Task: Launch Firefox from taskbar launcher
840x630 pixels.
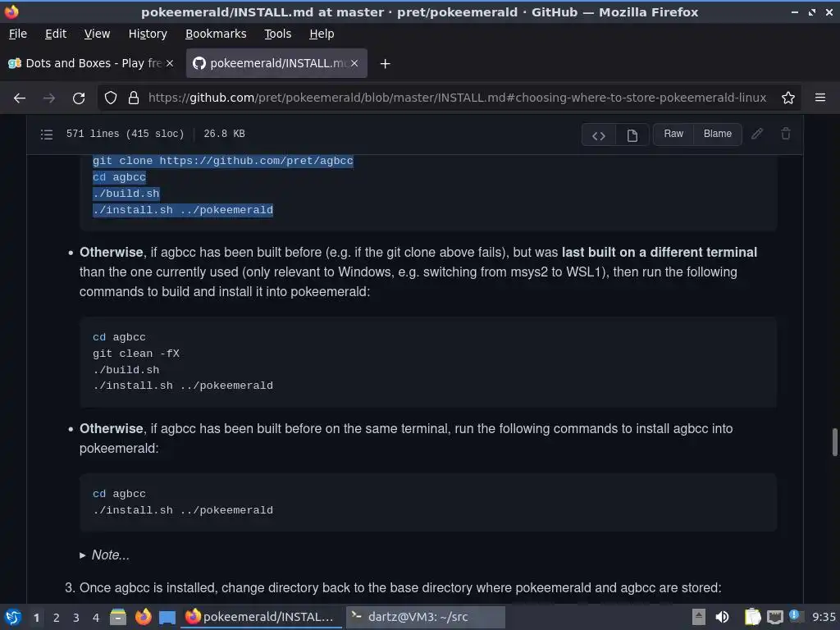Action: [143, 617]
